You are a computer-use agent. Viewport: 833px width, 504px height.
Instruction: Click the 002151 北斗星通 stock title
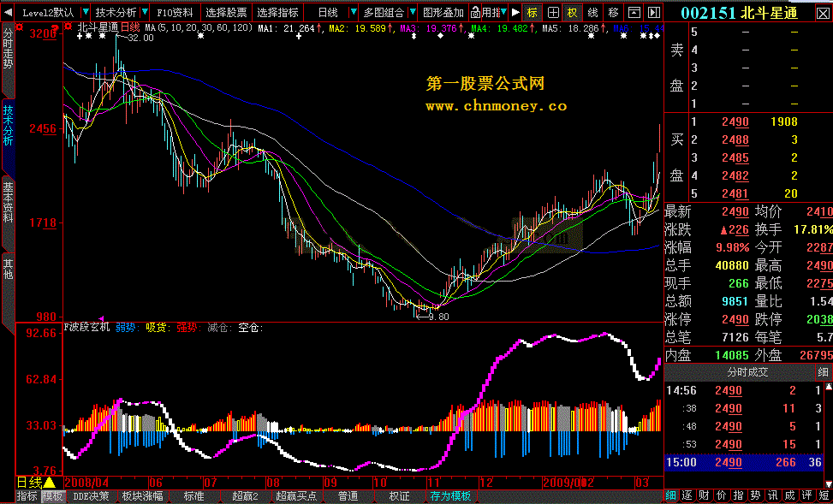point(739,13)
